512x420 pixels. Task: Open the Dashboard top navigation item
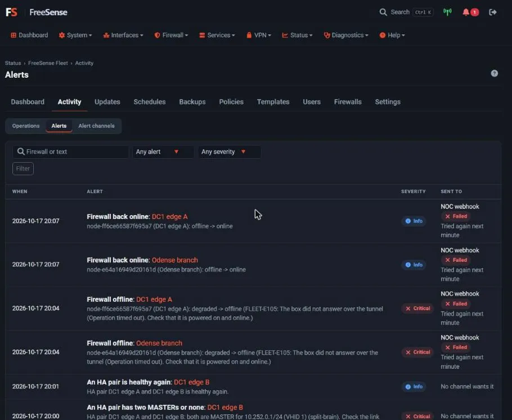tap(29, 35)
